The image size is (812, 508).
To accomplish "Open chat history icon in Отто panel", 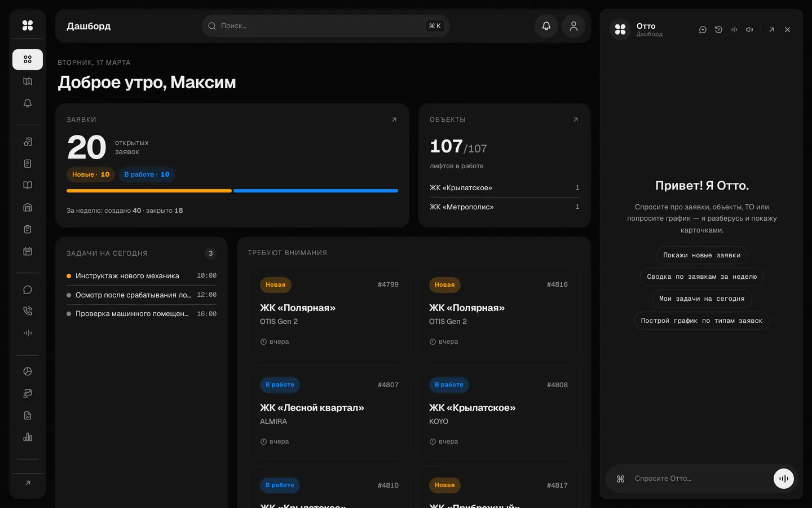I will tap(718, 30).
